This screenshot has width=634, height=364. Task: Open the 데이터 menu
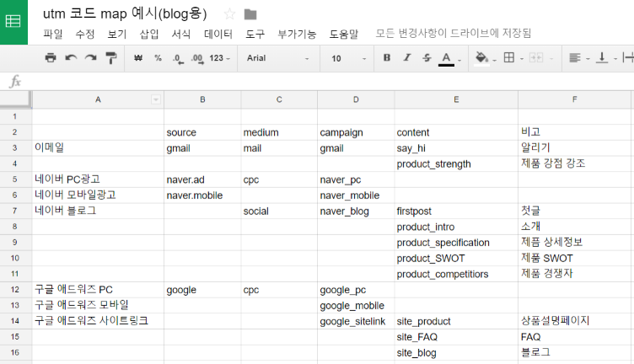pyautogui.click(x=218, y=34)
